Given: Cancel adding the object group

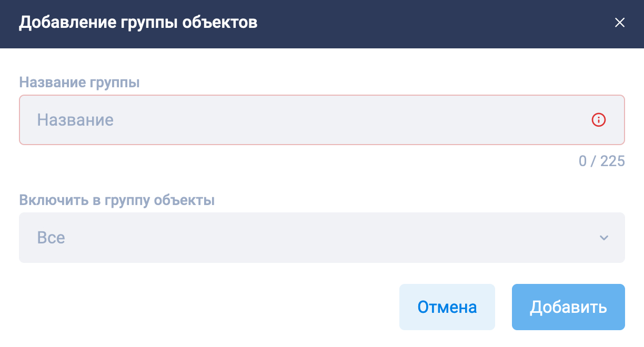Looking at the screenshot, I should pyautogui.click(x=447, y=307).
